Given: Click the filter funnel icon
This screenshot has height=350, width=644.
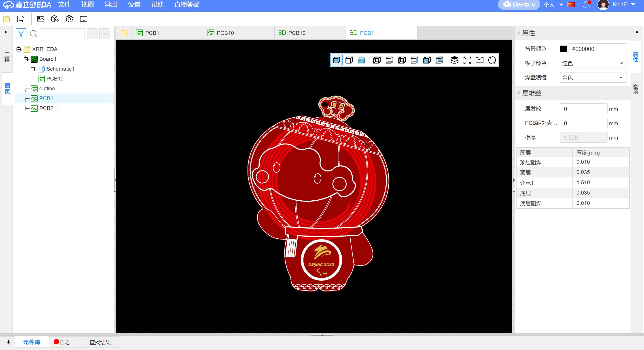Looking at the screenshot, I should pos(21,34).
